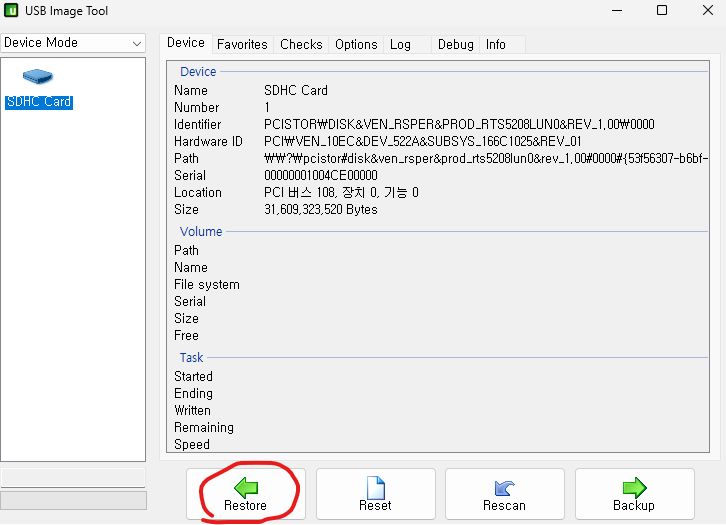The height and width of the screenshot is (525, 726).
Task: Click the Identifier value PCISTOR text
Action: coord(459,125)
